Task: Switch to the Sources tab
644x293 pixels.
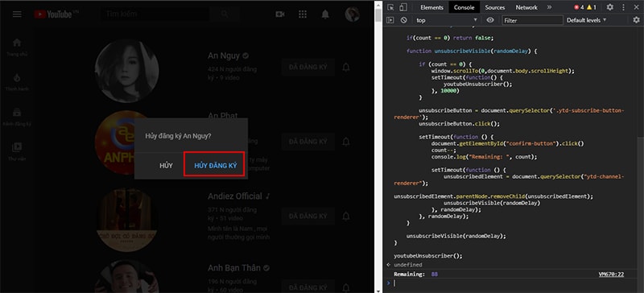Action: point(495,7)
